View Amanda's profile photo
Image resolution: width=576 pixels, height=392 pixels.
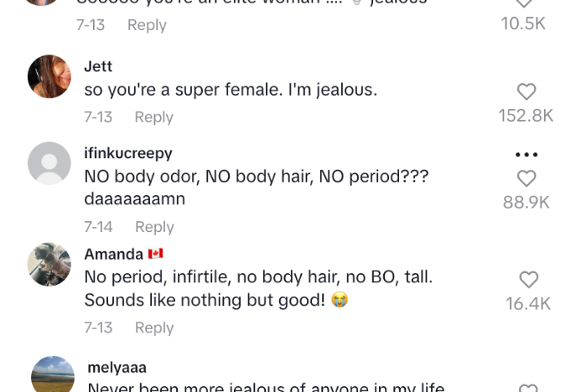point(49,265)
